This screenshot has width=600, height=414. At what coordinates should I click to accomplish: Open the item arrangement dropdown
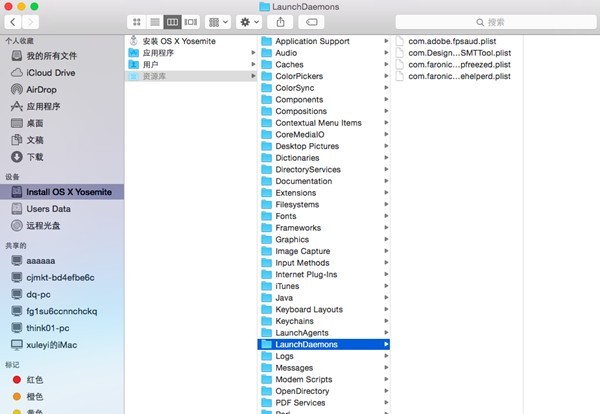click(218, 22)
